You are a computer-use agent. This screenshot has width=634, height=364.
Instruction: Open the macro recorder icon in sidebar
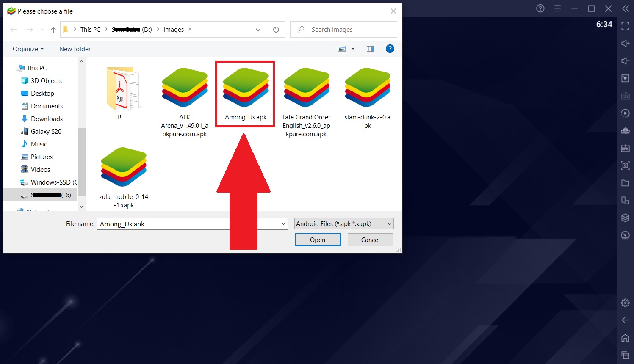pyautogui.click(x=625, y=131)
